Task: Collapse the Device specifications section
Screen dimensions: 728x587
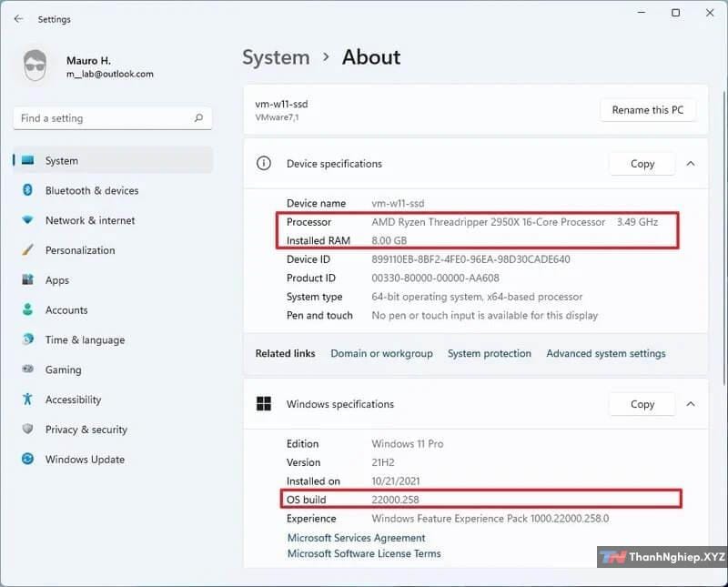Action: tap(691, 164)
